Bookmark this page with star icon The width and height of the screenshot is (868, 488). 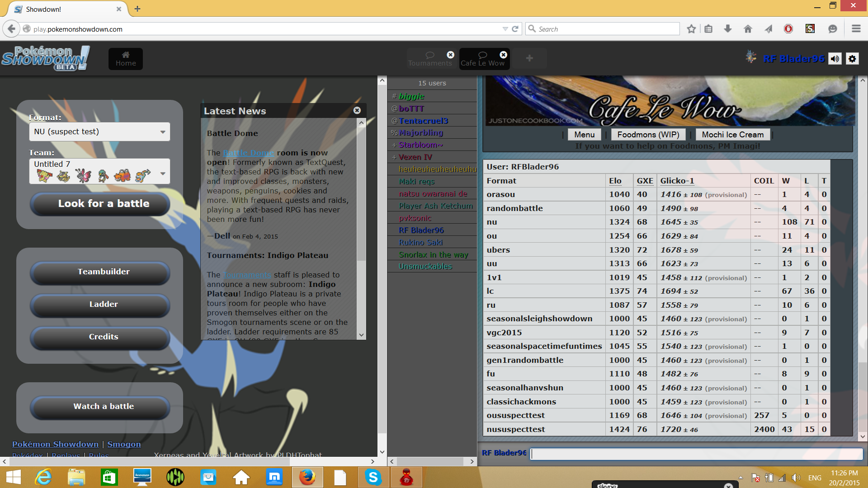click(691, 29)
